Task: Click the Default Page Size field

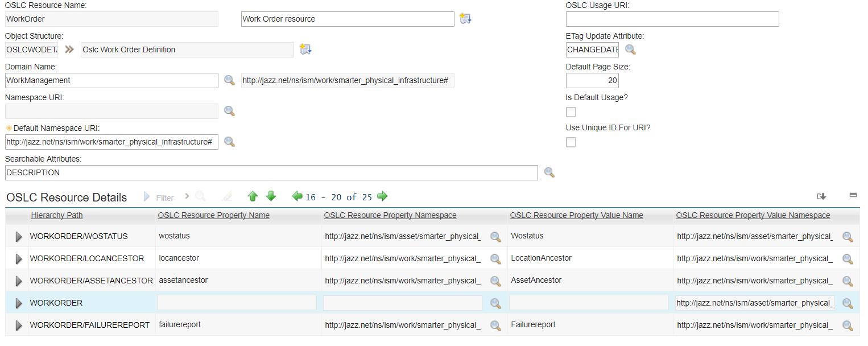Action: click(x=592, y=80)
